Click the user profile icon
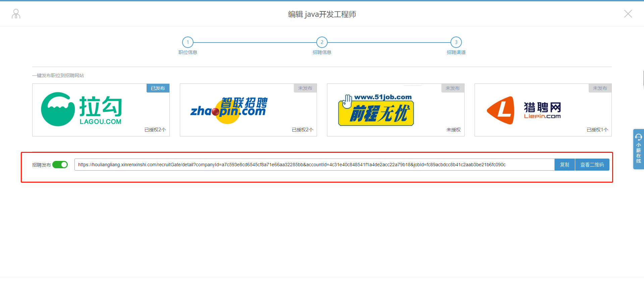This screenshot has height=298, width=644. tap(16, 14)
